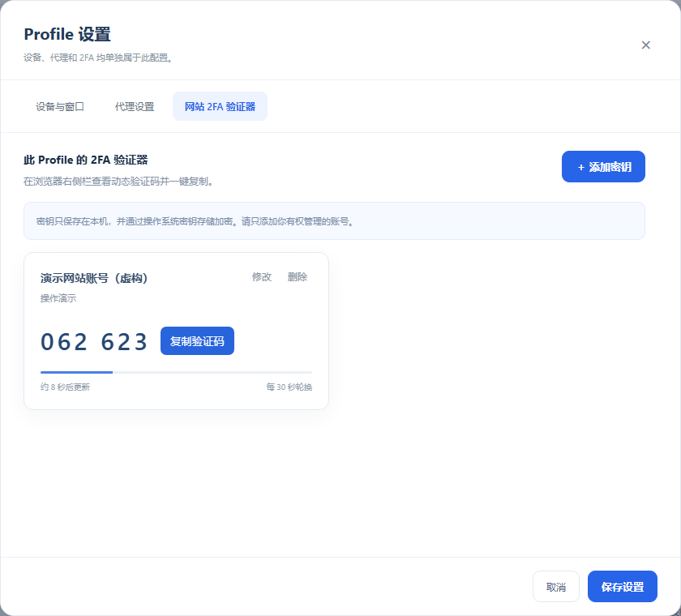Click the 062 623 verification code
681x616 pixels.
(94, 342)
